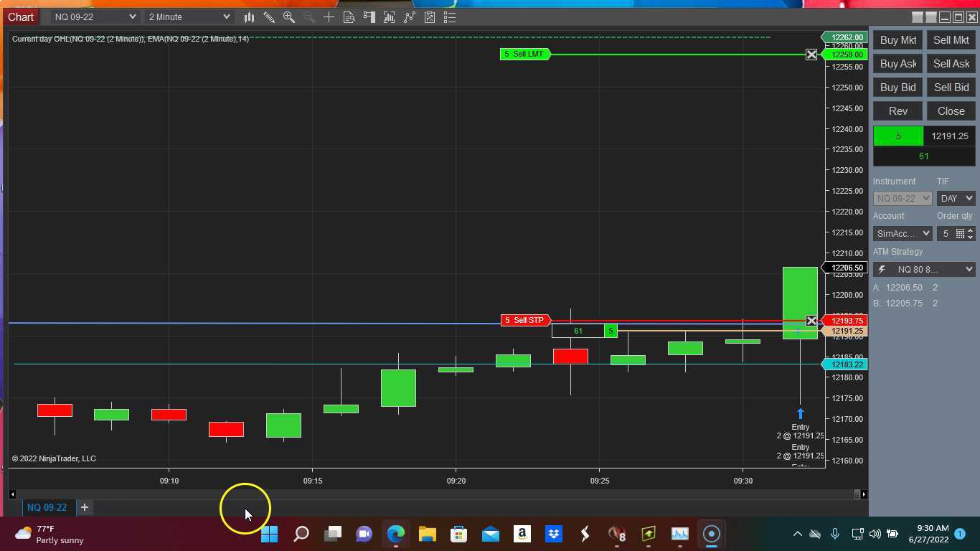
Task: Cancel the Sell STP order via its X
Action: pos(811,321)
